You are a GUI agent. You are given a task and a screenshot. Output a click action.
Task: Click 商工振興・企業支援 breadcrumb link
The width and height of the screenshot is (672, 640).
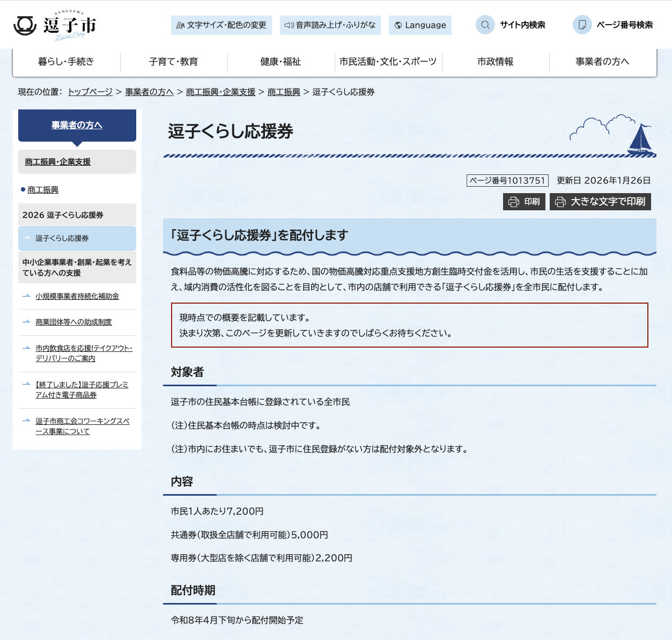pos(220,92)
